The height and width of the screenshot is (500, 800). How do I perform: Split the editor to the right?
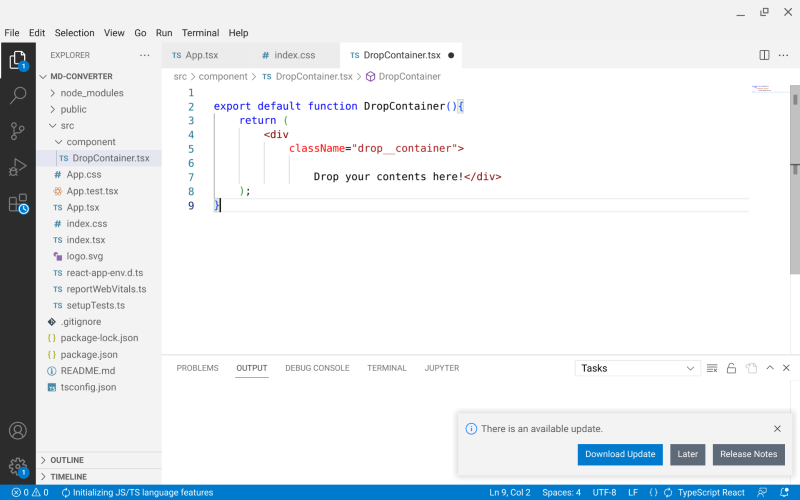[764, 55]
